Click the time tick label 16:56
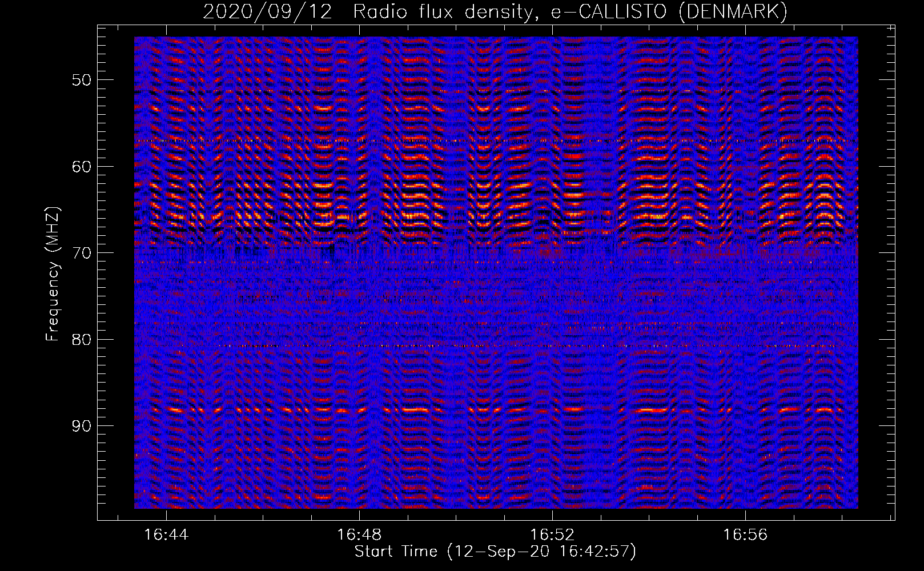The width and height of the screenshot is (924, 571). tap(745, 535)
